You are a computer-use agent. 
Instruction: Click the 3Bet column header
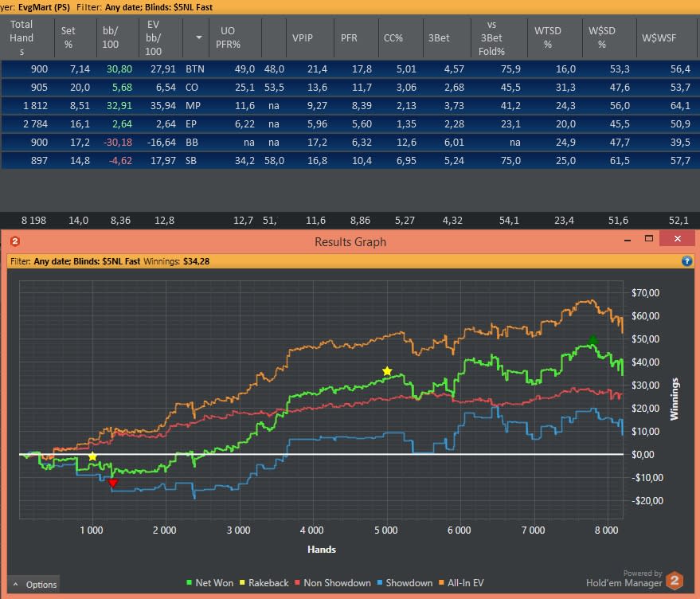click(x=439, y=38)
